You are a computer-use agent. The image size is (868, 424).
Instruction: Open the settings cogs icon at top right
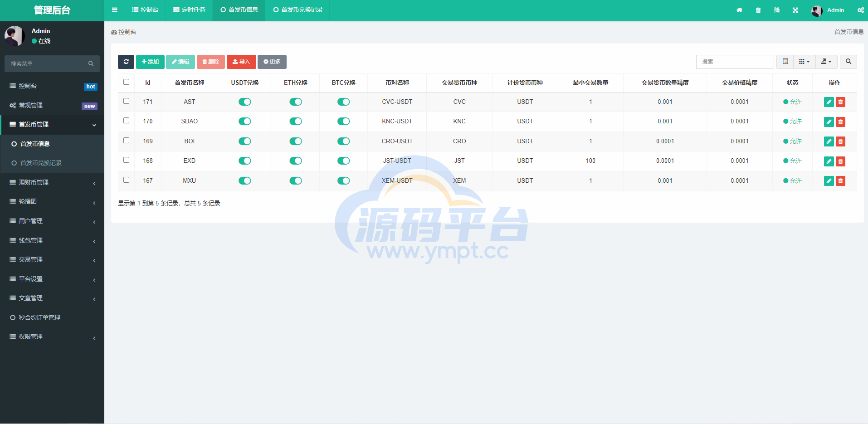(860, 10)
